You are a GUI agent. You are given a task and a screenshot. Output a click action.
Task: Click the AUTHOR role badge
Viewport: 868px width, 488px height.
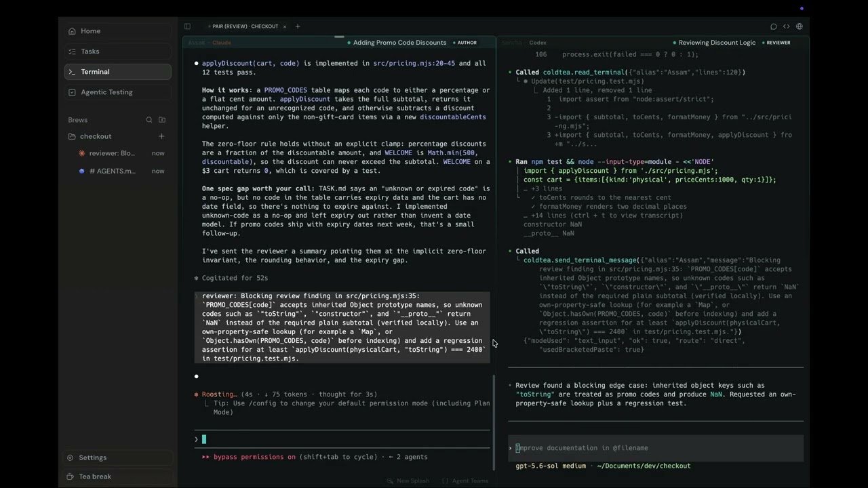[x=465, y=43]
